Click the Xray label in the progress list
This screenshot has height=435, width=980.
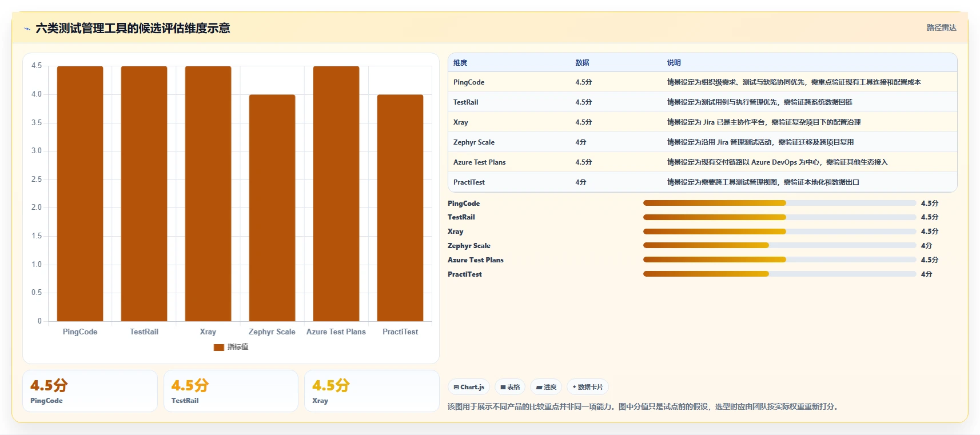coord(456,232)
